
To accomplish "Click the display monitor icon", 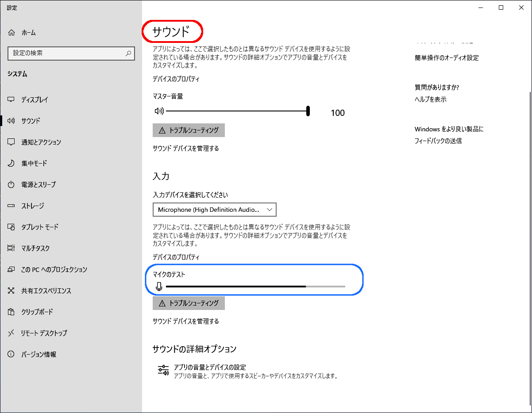I will pyautogui.click(x=12, y=100).
